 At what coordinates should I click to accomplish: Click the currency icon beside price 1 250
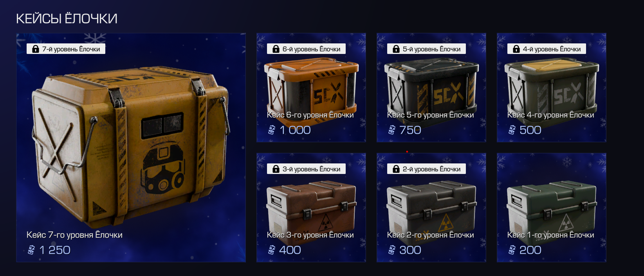click(31, 250)
